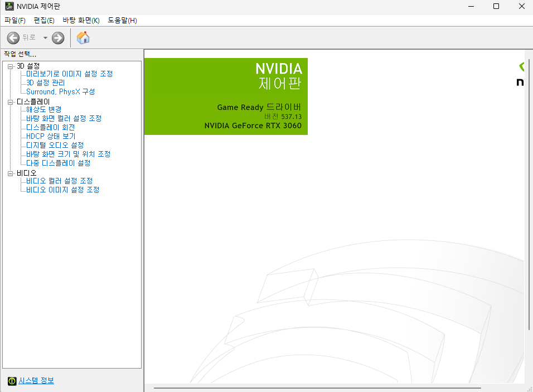Open Surround, PhysX 구성 page

click(x=61, y=92)
